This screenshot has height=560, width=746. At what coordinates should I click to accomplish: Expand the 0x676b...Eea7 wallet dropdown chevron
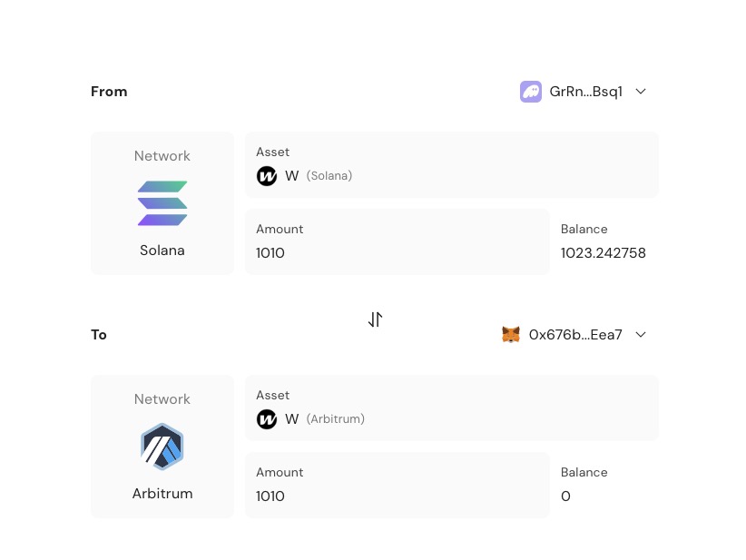click(641, 335)
